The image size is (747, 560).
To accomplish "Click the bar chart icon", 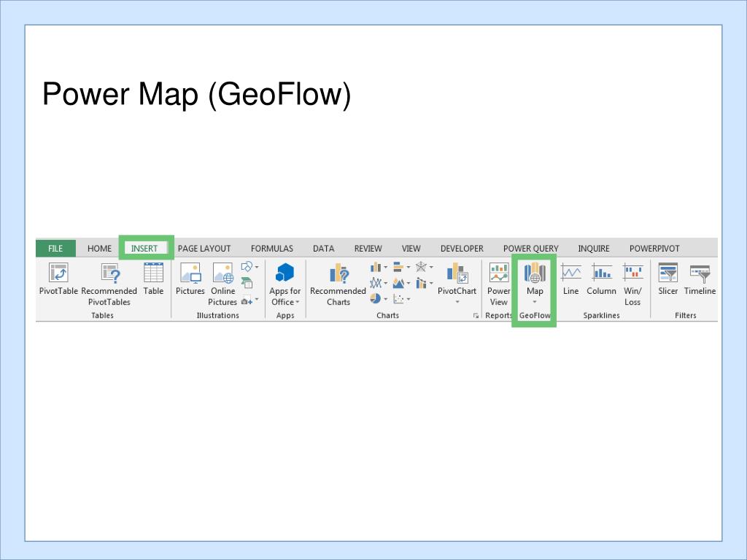I will coord(398,267).
